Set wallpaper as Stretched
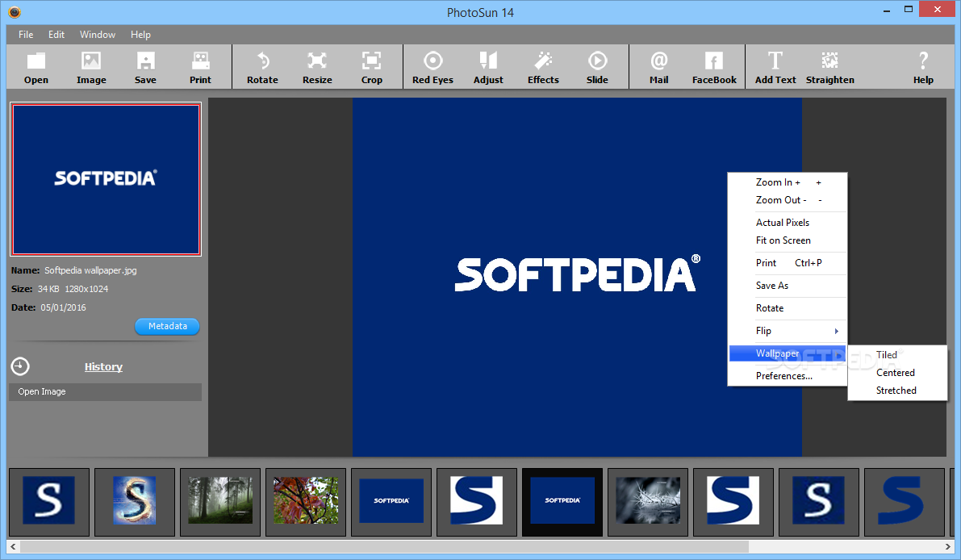The width and height of the screenshot is (961, 560). coord(897,391)
